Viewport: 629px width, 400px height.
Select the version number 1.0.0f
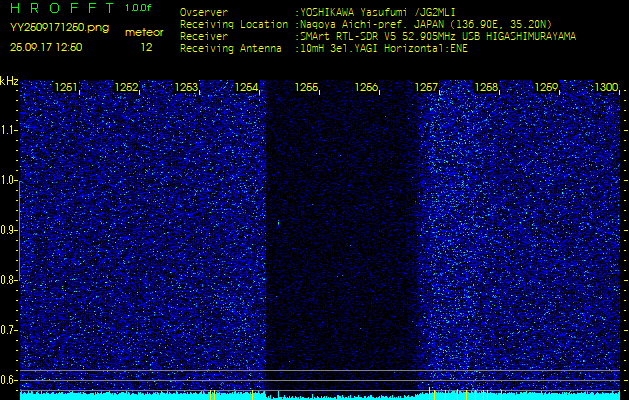pyautogui.click(x=138, y=8)
